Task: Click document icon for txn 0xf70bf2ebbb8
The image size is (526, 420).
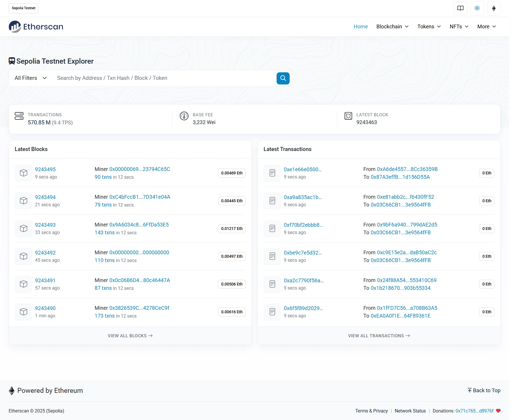Action: (x=272, y=229)
